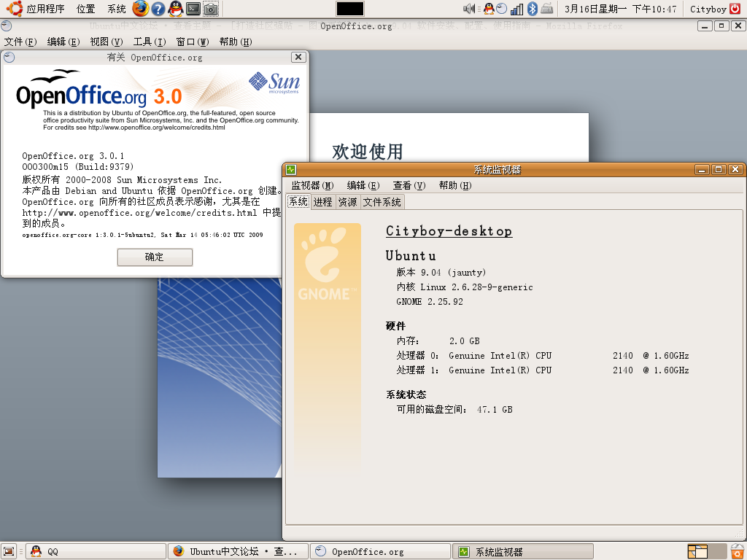Click the OpenOffice quickstarter icon in the system tray

click(502, 9)
